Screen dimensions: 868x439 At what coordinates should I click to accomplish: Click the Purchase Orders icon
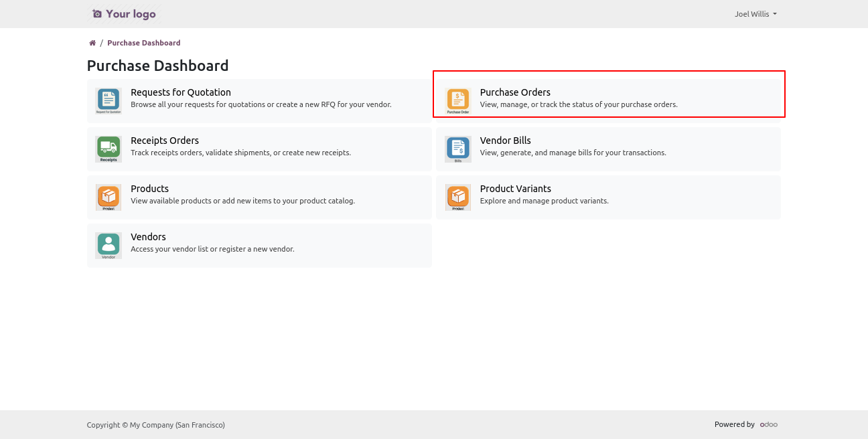click(458, 101)
